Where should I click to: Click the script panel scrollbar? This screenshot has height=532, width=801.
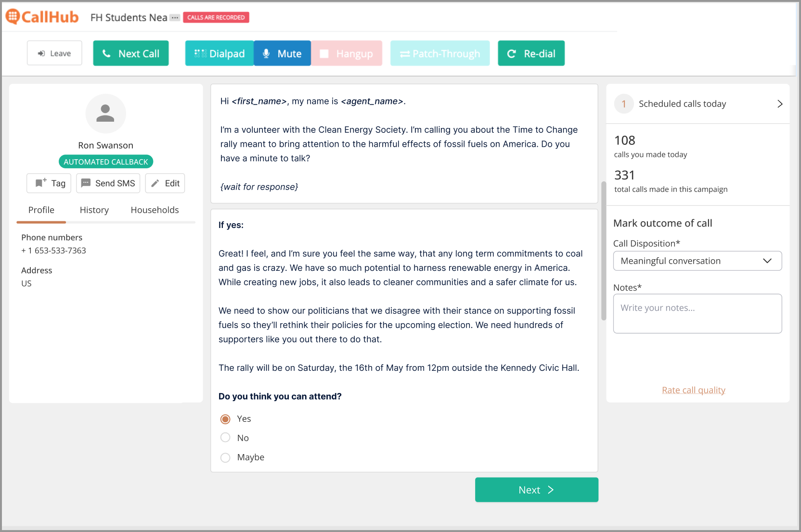[604, 251]
